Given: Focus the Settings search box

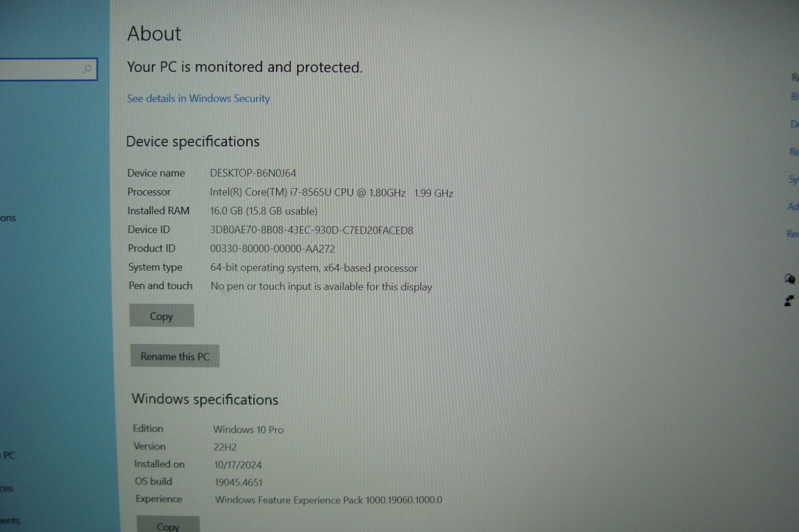Looking at the screenshot, I should click(x=47, y=69).
